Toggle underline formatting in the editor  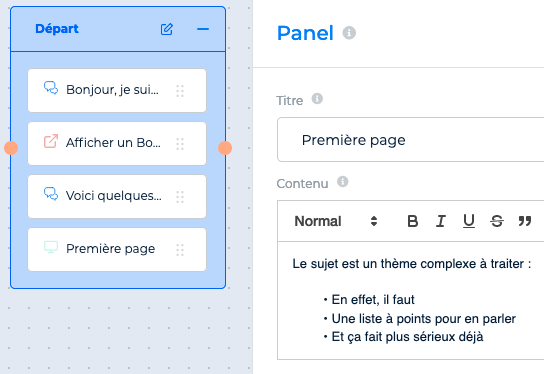point(469,221)
